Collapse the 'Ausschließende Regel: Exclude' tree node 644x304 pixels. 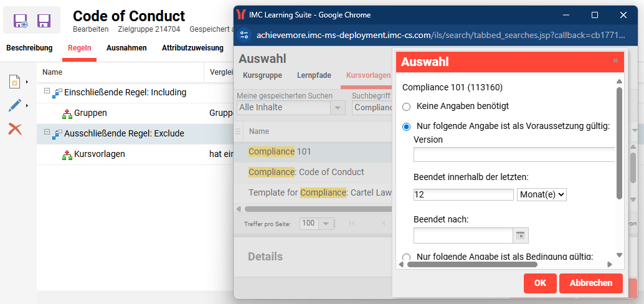pos(47,133)
